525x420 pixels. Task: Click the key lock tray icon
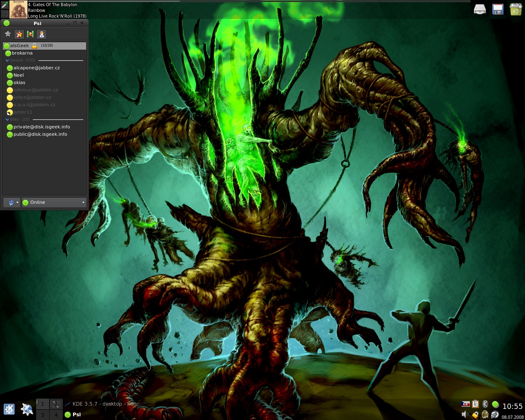475,415
